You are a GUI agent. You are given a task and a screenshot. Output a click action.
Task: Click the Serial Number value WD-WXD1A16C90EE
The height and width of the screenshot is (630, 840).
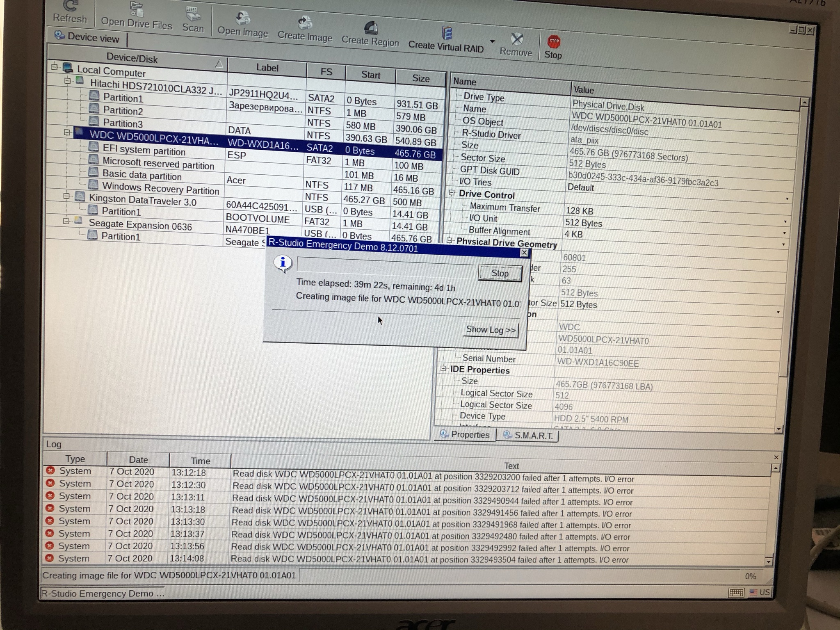tap(598, 363)
